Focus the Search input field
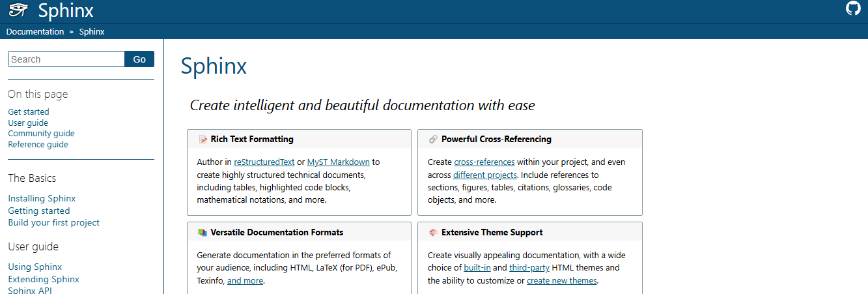The width and height of the screenshot is (868, 294). point(66,59)
